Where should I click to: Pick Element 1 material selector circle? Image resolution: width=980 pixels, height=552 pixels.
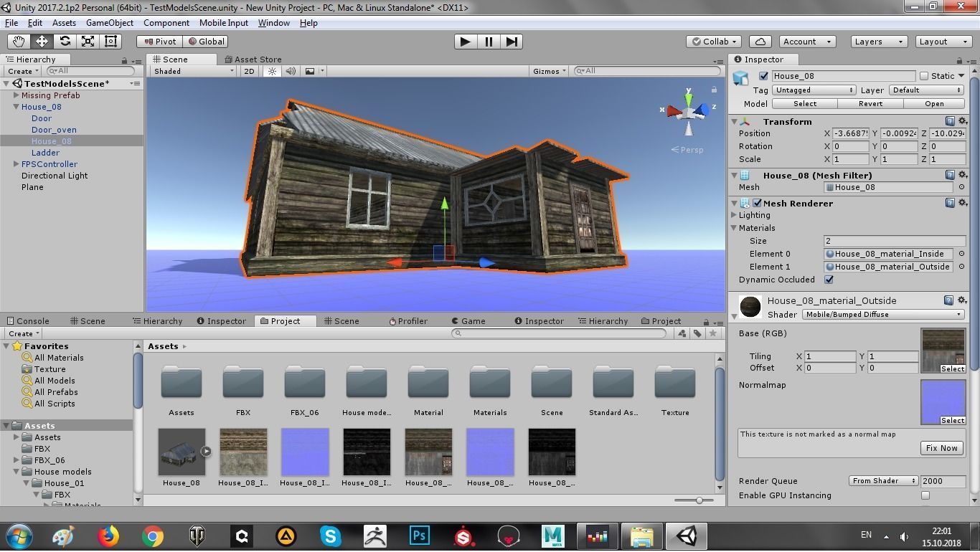tap(961, 267)
